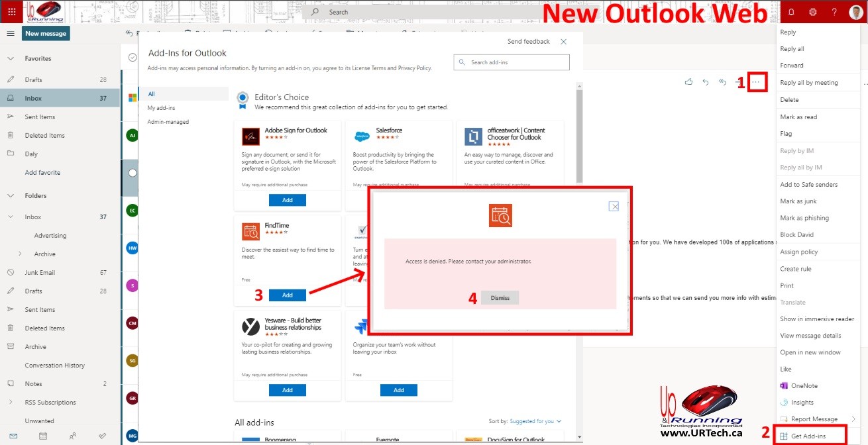Collapse the Favorites section chevron

(x=11, y=58)
